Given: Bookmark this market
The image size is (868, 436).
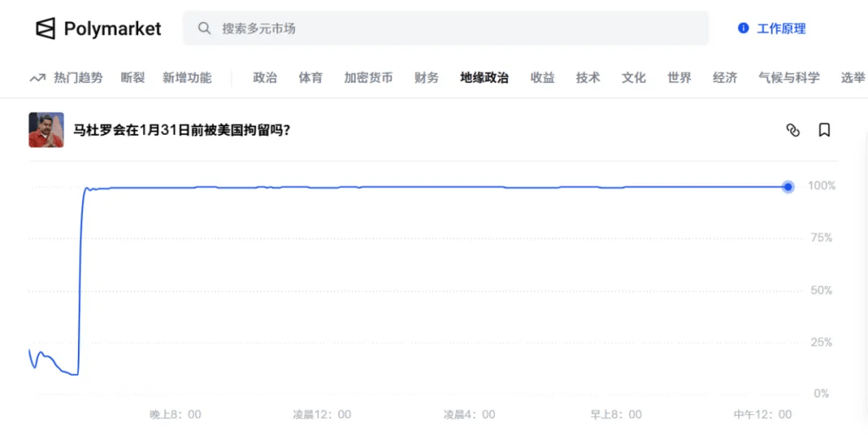Looking at the screenshot, I should (x=824, y=130).
